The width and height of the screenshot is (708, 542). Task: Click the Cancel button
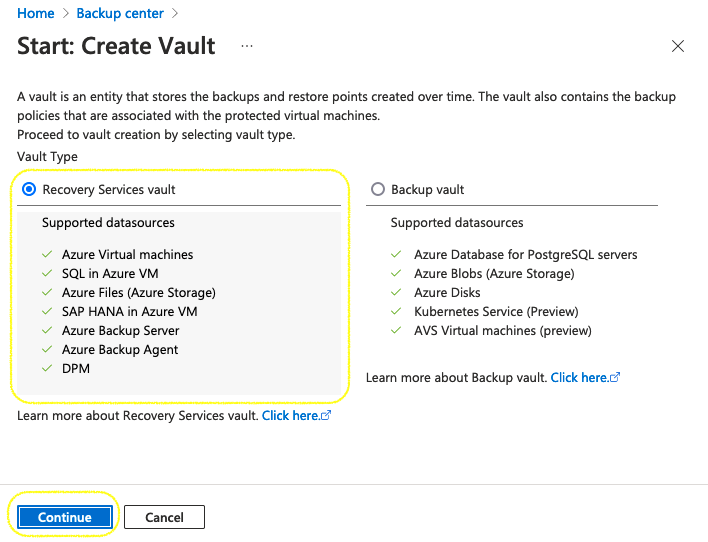click(164, 517)
